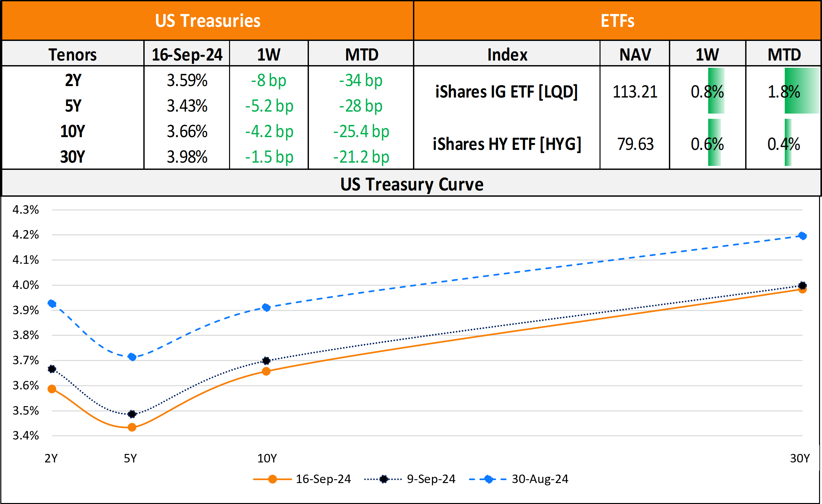This screenshot has height=504, width=822.
Task: Select the iShares IG ETF [LQD] cell
Action: coord(507,91)
